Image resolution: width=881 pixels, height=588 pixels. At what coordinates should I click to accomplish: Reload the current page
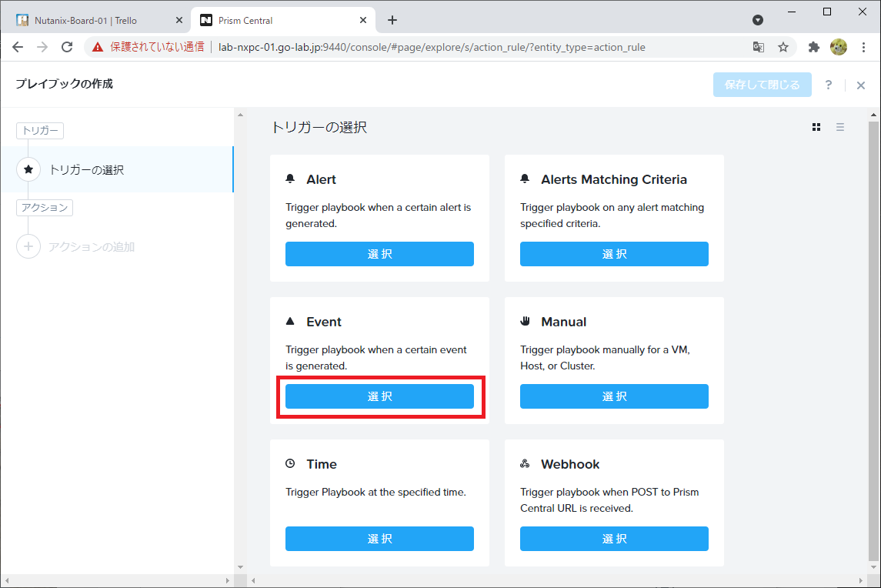point(67,47)
